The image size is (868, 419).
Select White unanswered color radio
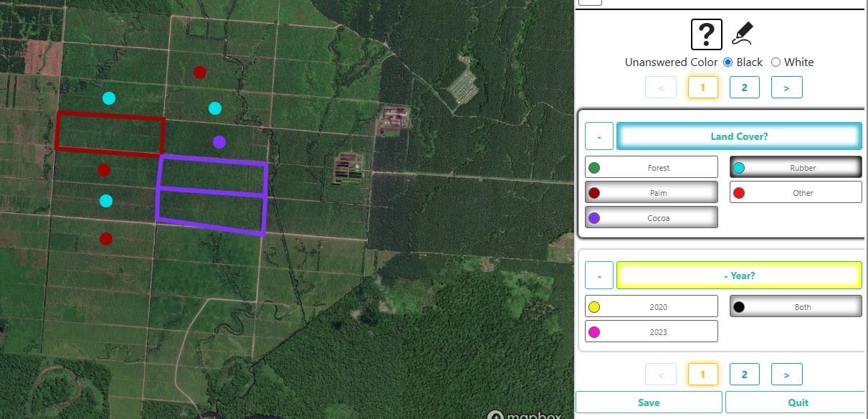pos(776,62)
